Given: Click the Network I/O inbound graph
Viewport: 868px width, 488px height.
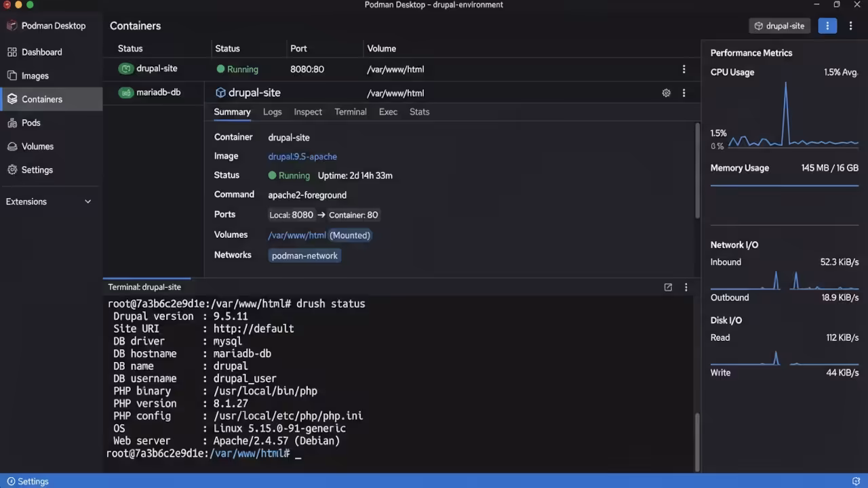Looking at the screenshot, I should point(785,280).
